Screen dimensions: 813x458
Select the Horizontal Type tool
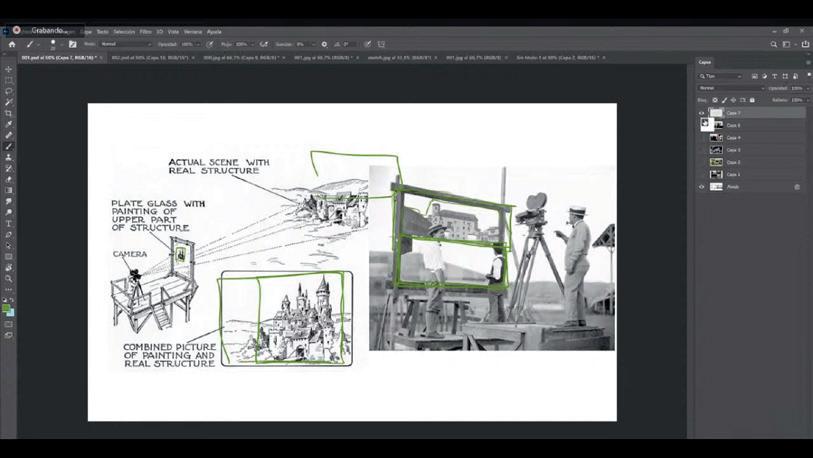point(8,224)
